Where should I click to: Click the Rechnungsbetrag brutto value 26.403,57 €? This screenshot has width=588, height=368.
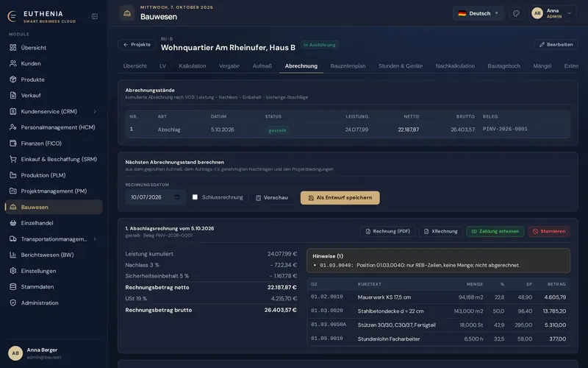281,310
